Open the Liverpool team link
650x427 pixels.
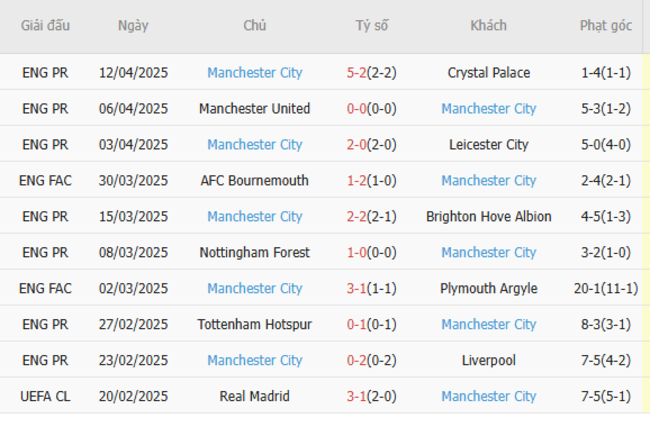tap(489, 361)
